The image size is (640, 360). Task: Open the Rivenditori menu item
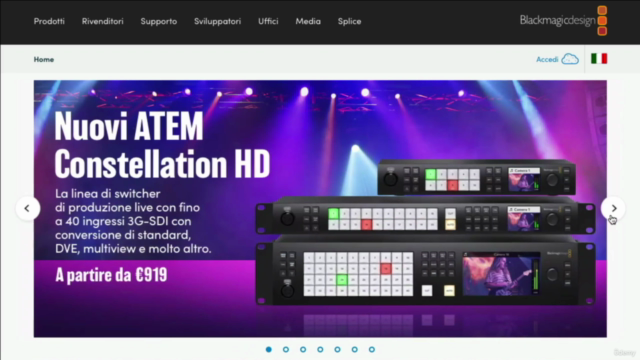[102, 21]
